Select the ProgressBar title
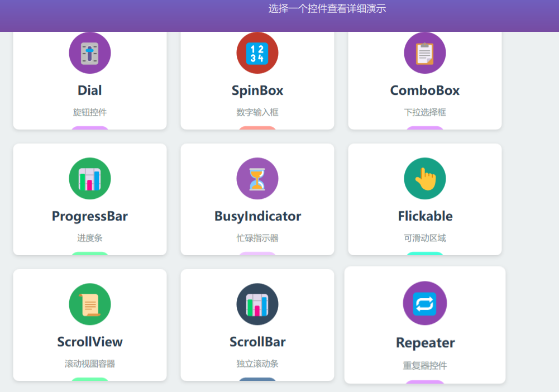This screenshot has width=559, height=392. point(90,216)
